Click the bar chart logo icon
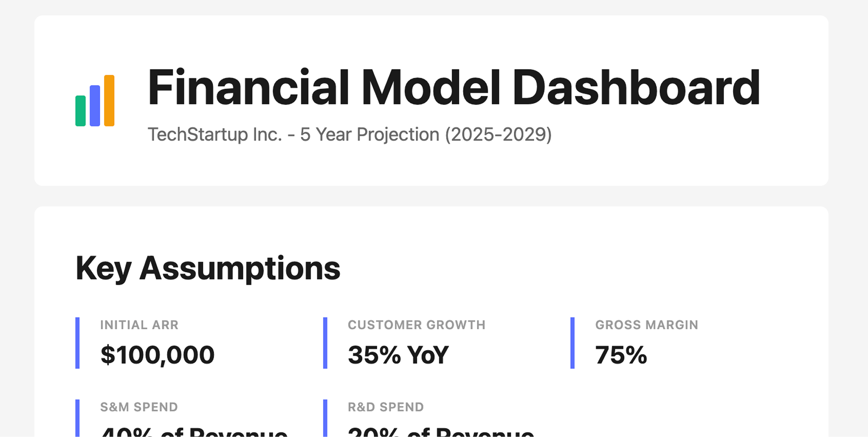This screenshot has height=437, width=868. (95, 101)
